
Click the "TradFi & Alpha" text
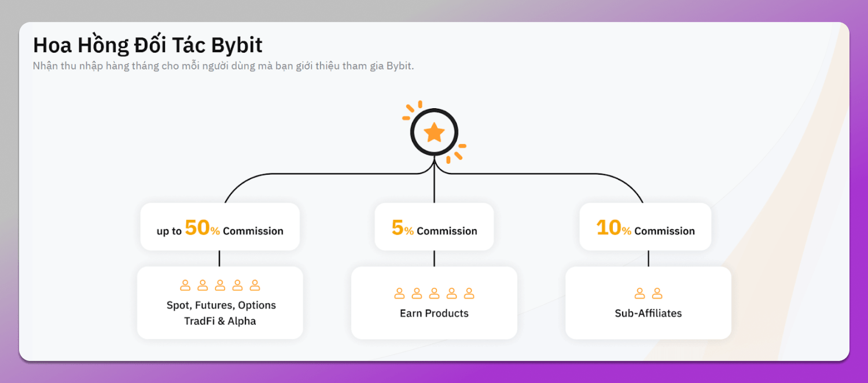click(x=220, y=321)
